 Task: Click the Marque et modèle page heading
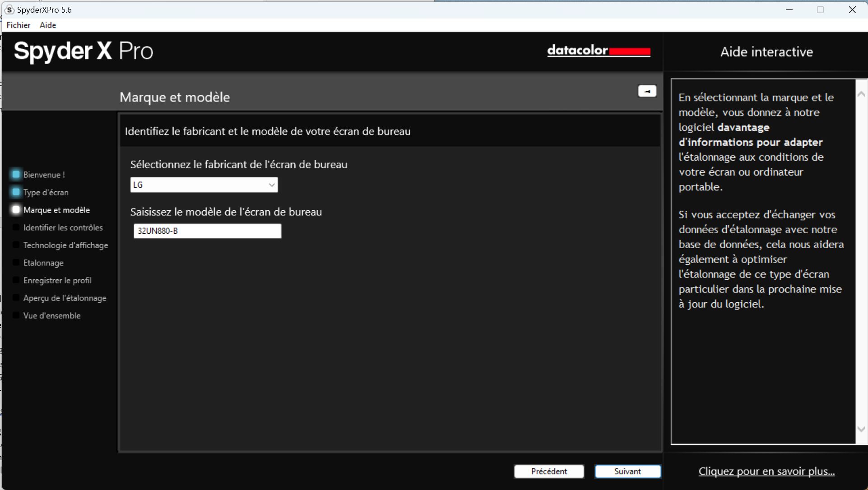click(175, 97)
